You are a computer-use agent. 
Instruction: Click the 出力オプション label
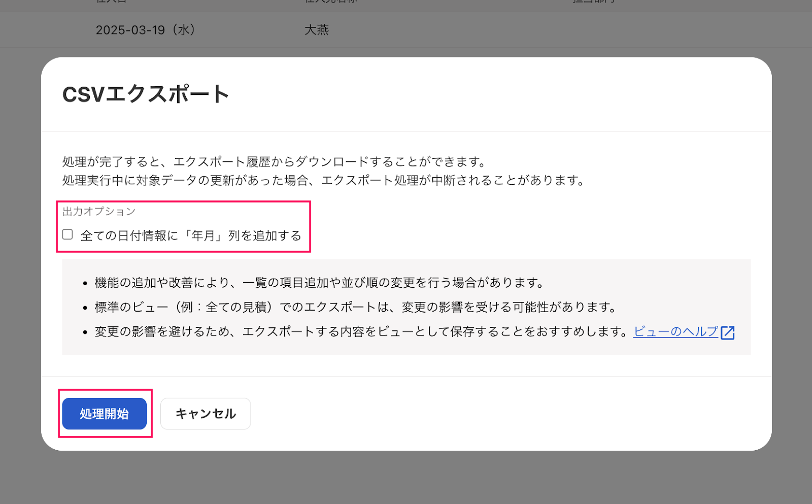(x=99, y=211)
